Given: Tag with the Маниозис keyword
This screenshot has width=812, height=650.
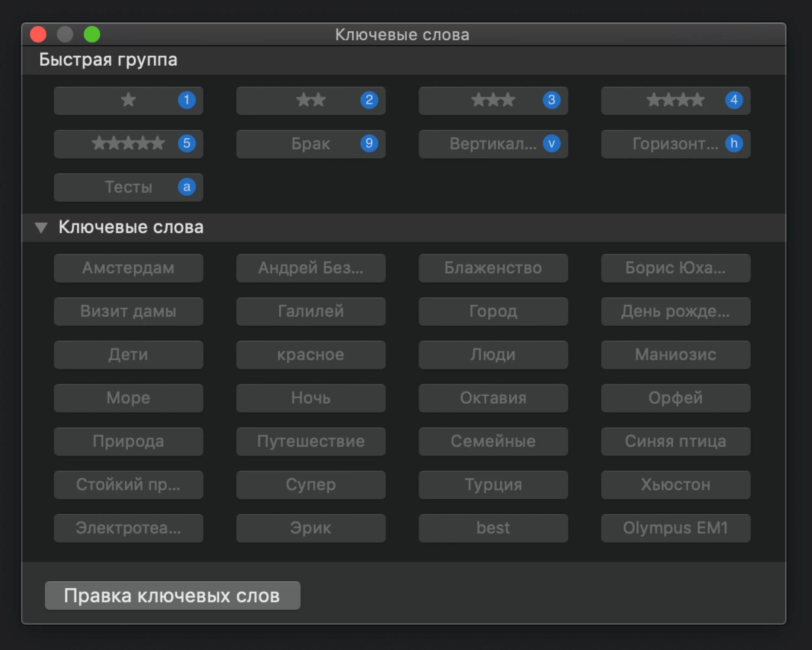Looking at the screenshot, I should click(676, 355).
